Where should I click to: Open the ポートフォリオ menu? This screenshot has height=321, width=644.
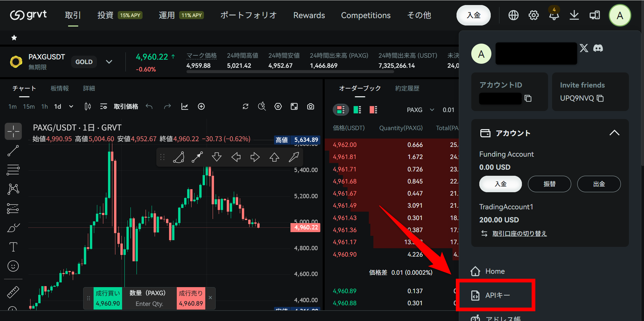coord(248,15)
